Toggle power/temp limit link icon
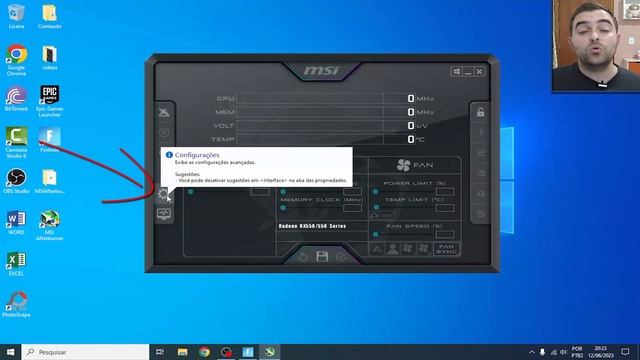The image size is (640, 360). [x=382, y=215]
